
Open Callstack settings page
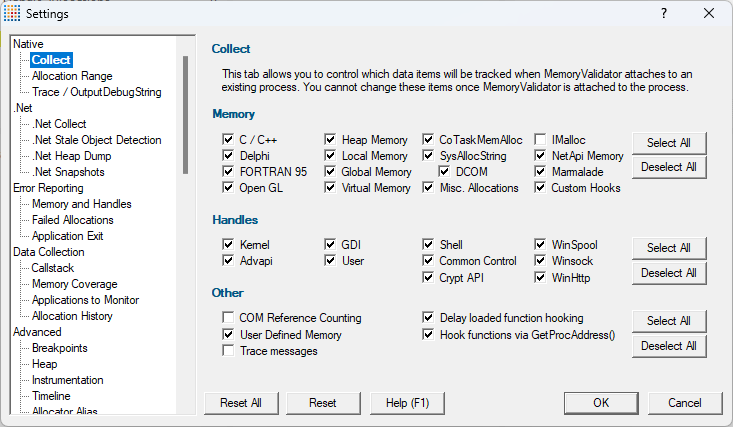click(x=52, y=268)
